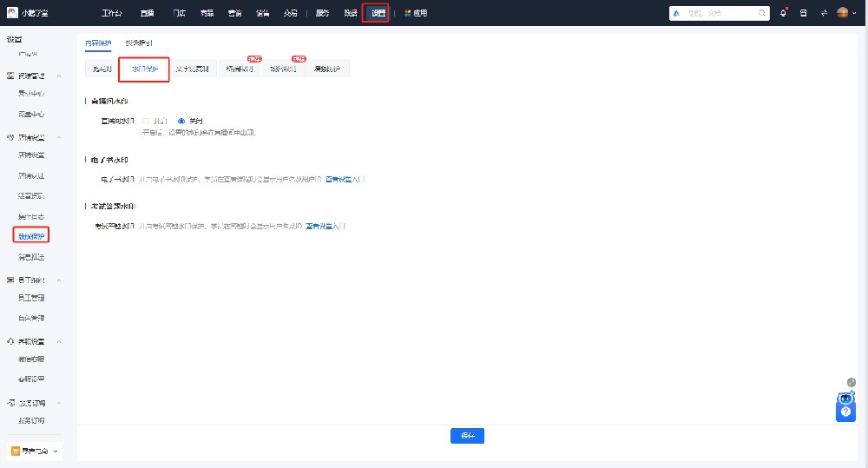This screenshot has width=868, height=468.
Task: Open the 门店 top menu
Action: point(180,13)
